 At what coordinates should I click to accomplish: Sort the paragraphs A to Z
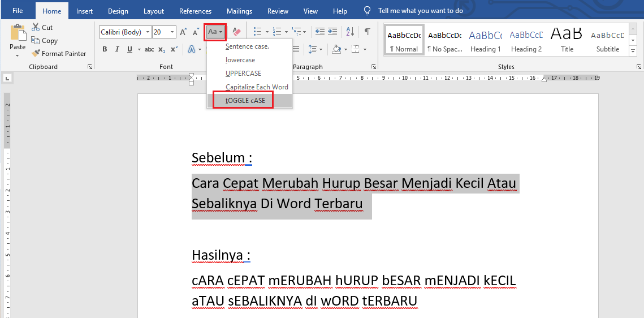click(351, 32)
